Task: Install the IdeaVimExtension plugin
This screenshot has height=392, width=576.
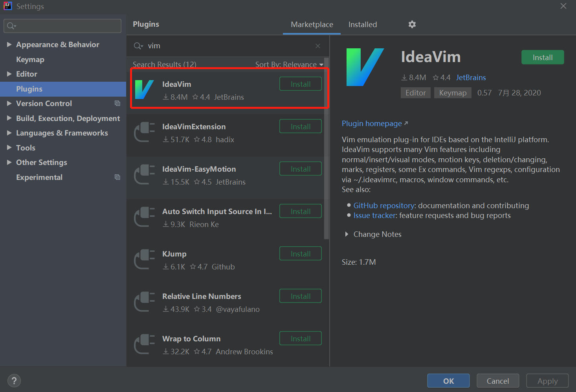Action: (x=301, y=126)
